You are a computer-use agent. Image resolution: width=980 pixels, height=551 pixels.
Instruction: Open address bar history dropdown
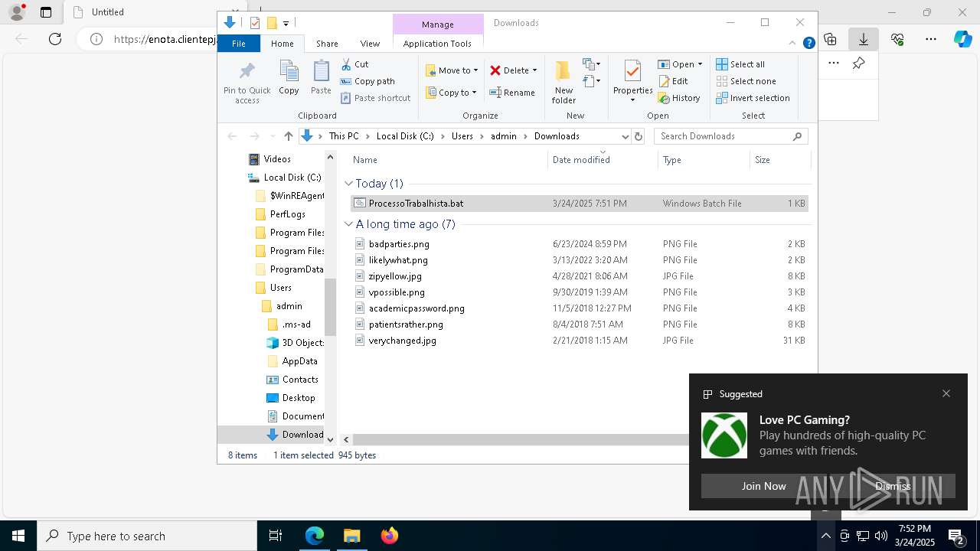pos(626,136)
